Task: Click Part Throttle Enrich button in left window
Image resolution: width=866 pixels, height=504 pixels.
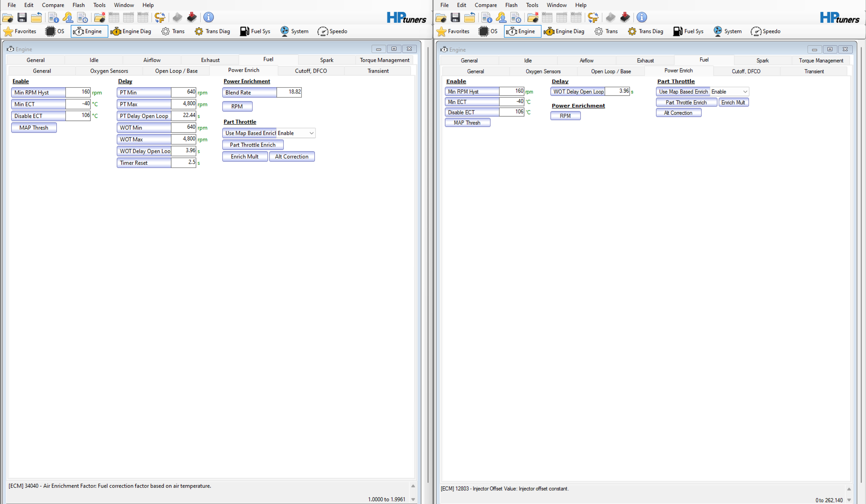Action: point(253,145)
